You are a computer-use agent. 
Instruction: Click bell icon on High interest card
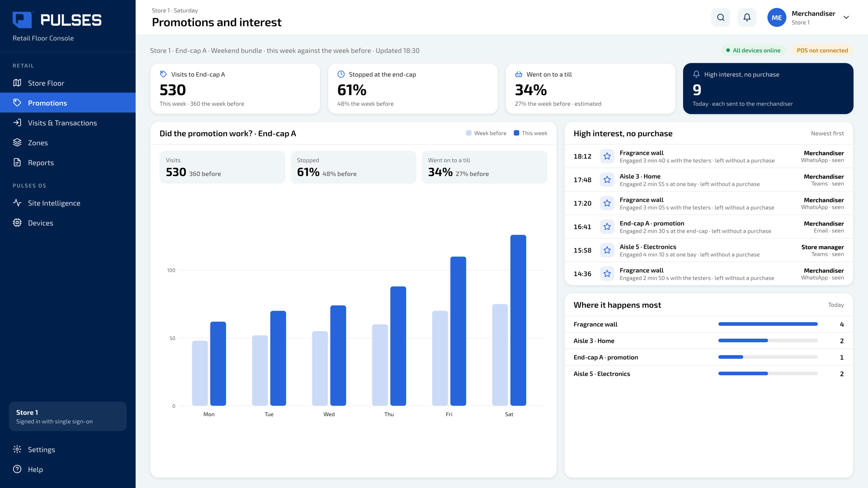696,74
